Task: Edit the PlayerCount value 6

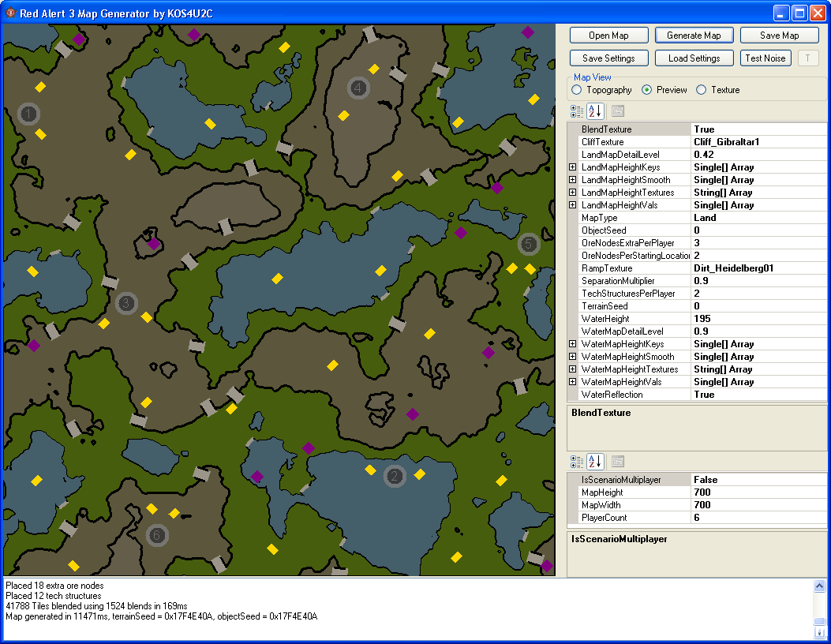Action: click(x=759, y=518)
